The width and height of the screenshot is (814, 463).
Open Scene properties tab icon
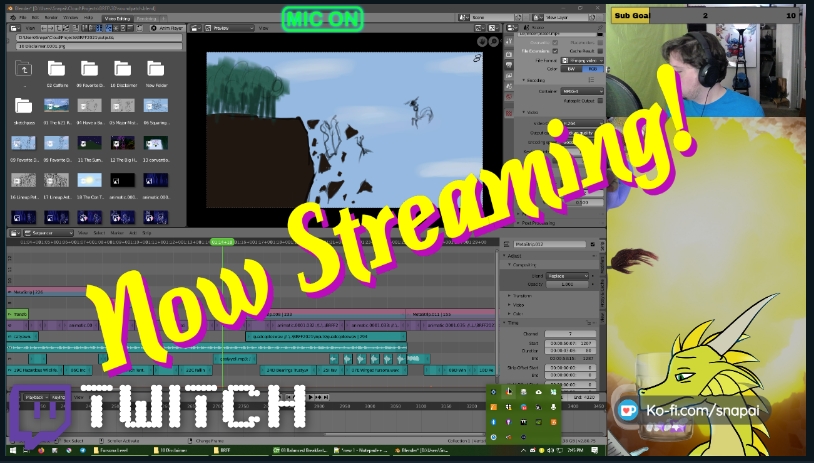509,86
